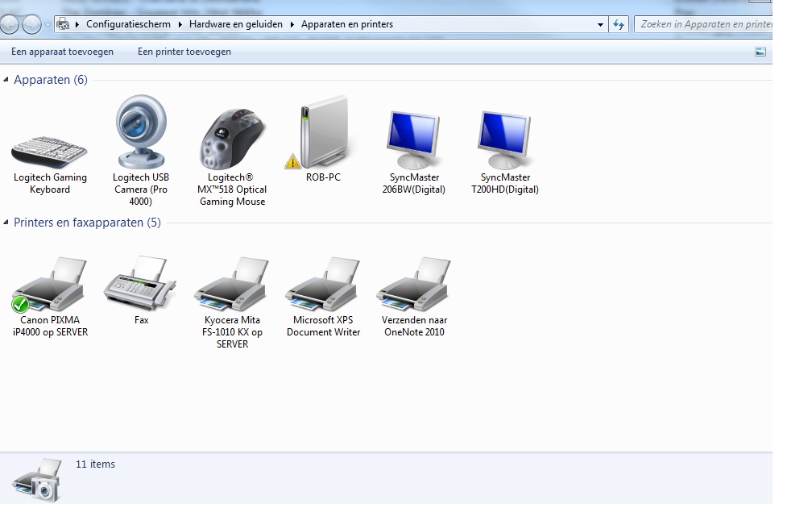Screen dimensions: 812x508
Task: Select the SyncMaster T200HD monitor icon
Action: [x=505, y=139]
